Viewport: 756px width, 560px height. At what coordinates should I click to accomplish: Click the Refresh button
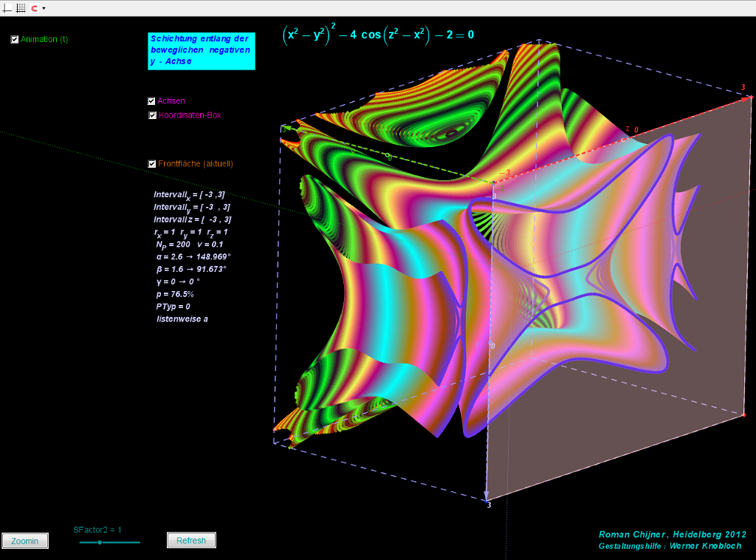pos(191,541)
